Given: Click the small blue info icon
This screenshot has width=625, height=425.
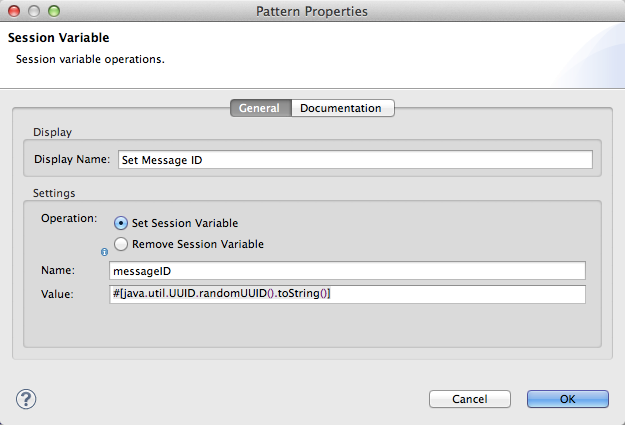Looking at the screenshot, I should (103, 252).
